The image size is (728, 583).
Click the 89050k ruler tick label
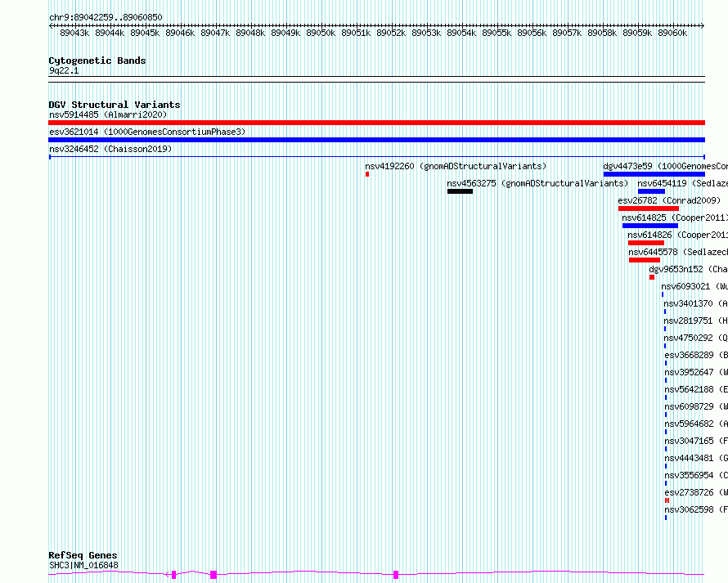point(321,33)
